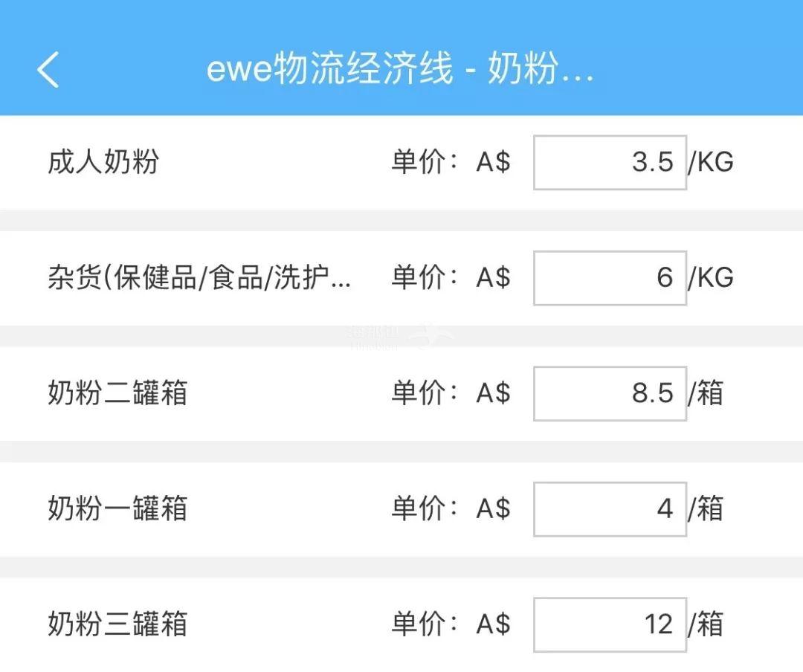
Task: Tap the /箱 unit for 奶粉三罐箱
Action: click(706, 624)
